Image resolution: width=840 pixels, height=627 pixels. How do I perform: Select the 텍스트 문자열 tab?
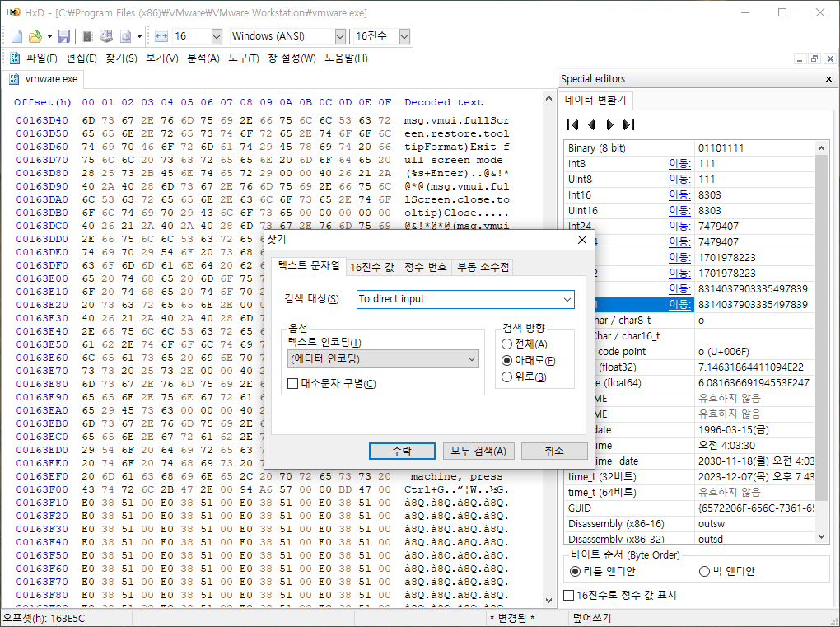[309, 265]
